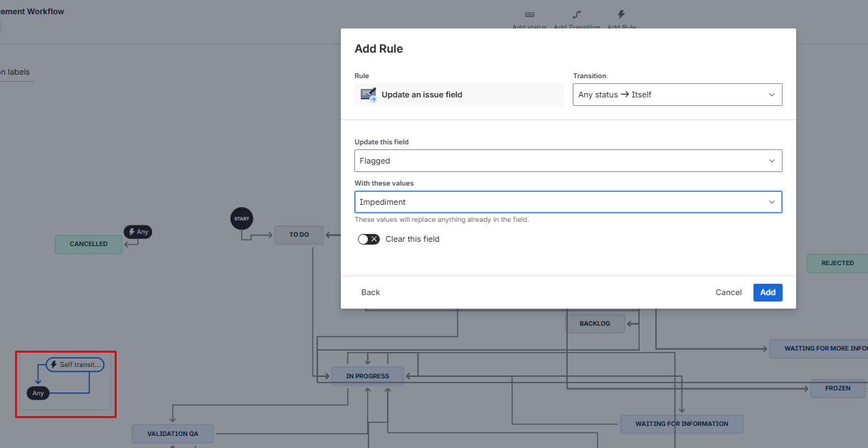Go Back in the Add Rule dialog
868x448 pixels.
(x=371, y=292)
